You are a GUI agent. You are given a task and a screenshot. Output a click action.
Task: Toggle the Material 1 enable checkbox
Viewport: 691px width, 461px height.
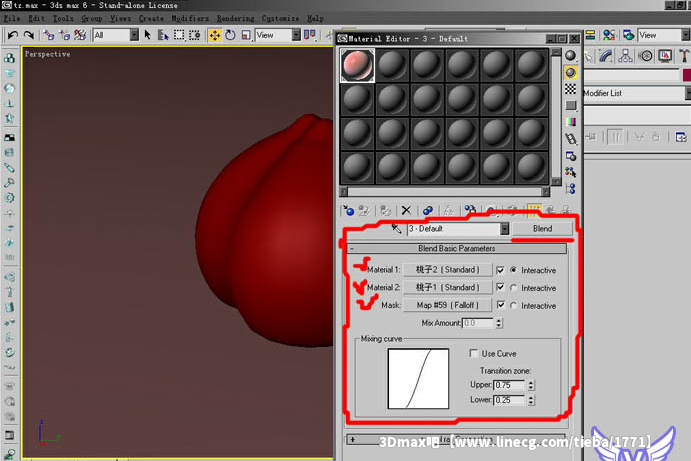point(500,270)
